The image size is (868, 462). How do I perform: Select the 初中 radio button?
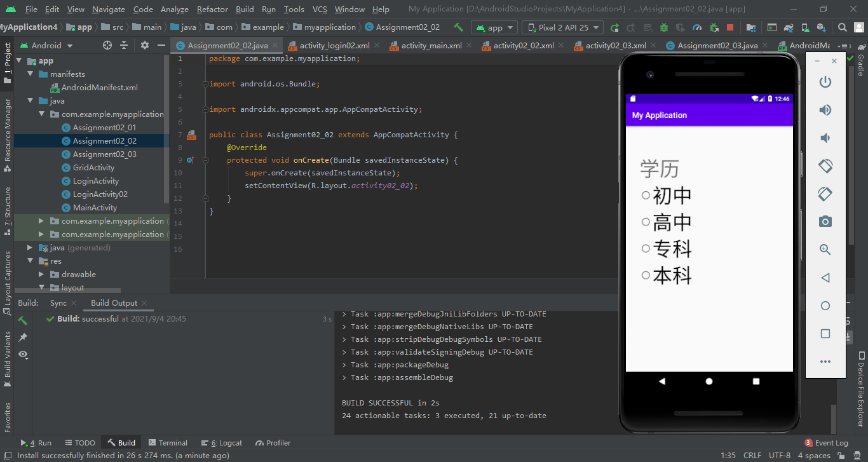(646, 195)
